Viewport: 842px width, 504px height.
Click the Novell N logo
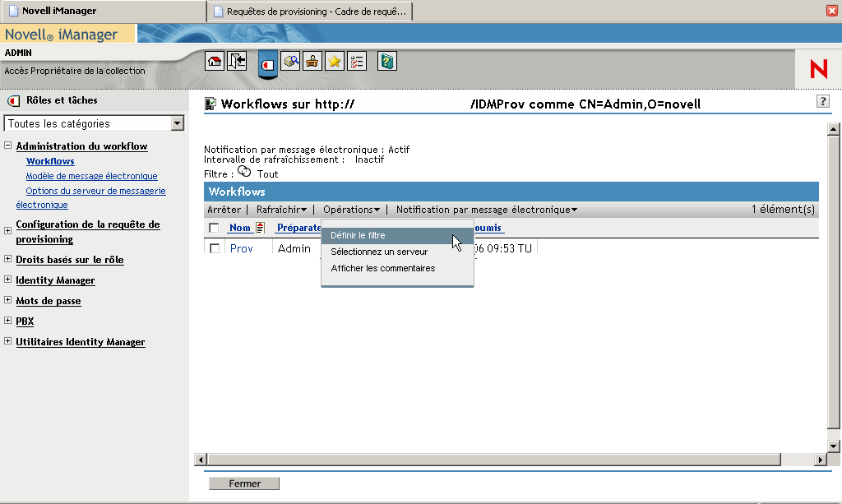coord(818,69)
